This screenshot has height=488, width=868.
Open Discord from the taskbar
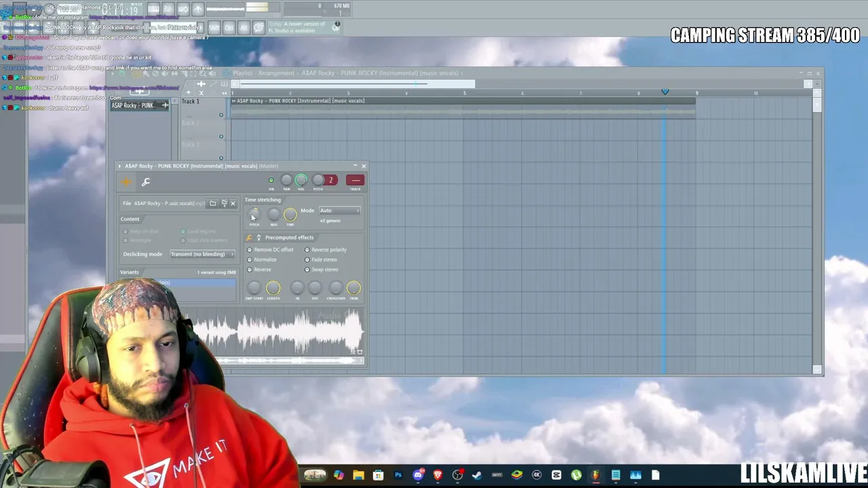point(418,475)
